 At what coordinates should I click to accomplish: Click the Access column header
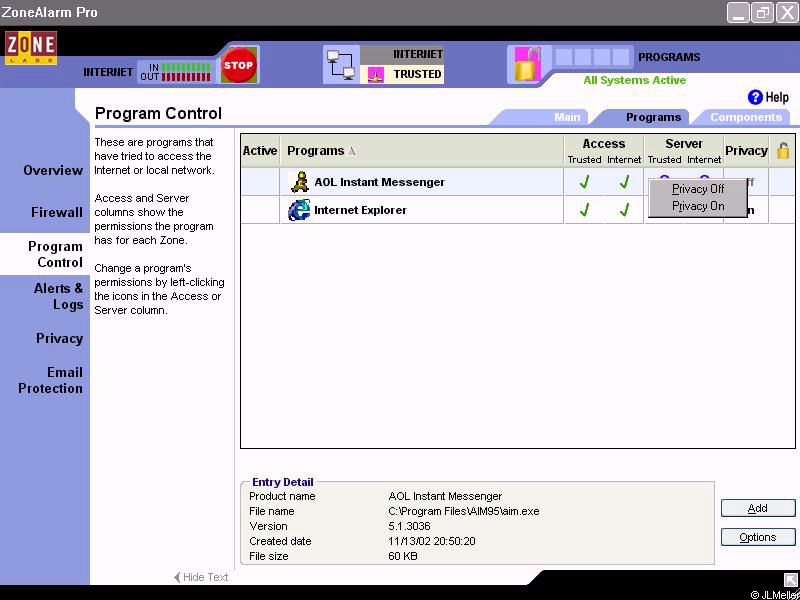click(x=604, y=144)
